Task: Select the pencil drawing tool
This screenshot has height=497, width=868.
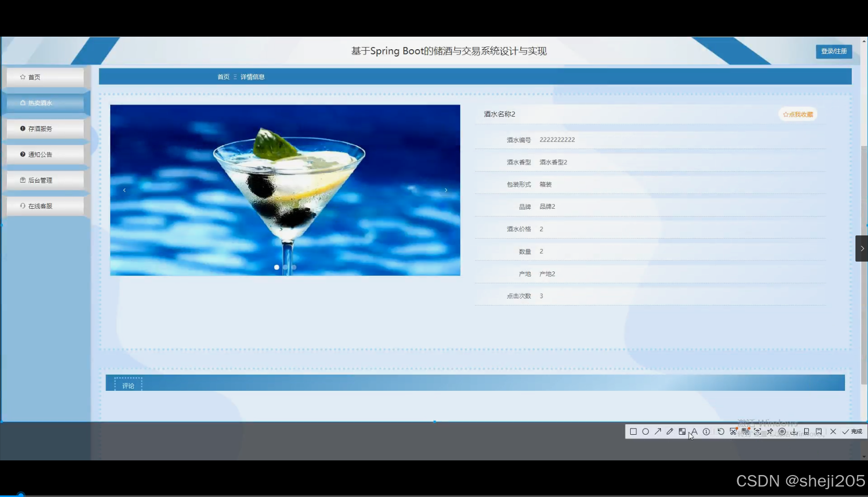Action: tap(670, 432)
